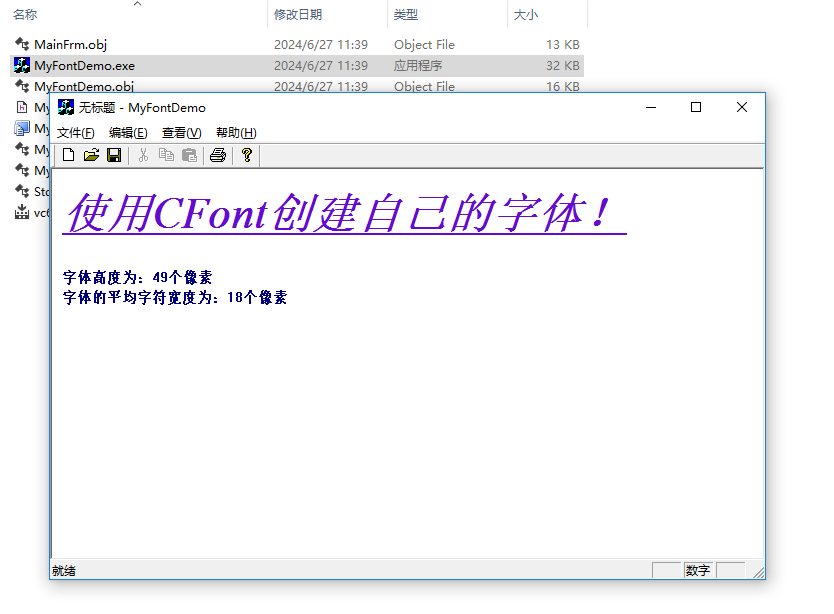834x614 pixels.
Task: Maximize the MyFontDemo window
Action: click(x=696, y=107)
